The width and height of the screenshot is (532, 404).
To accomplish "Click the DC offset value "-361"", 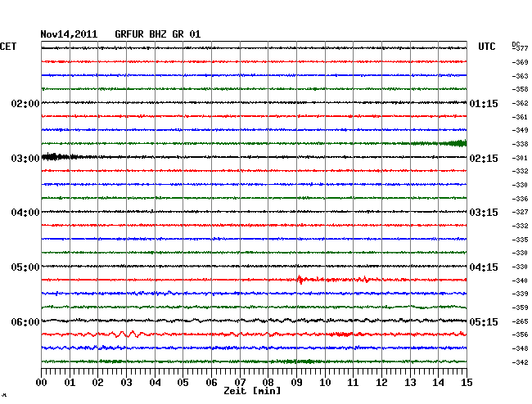I will tap(520, 117).
